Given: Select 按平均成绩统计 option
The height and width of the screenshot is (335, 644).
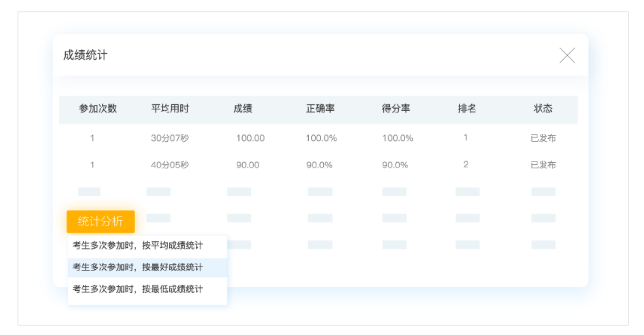Looking at the screenshot, I should tap(138, 246).
